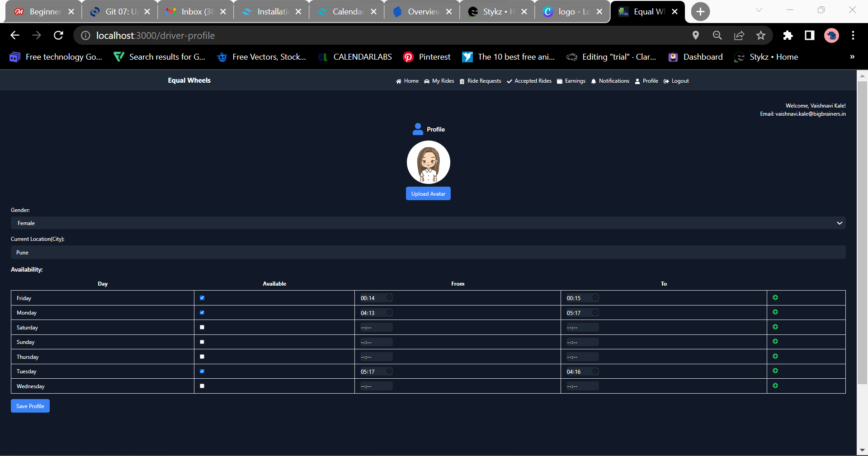Open Earnings page
This screenshot has height=456, width=868.
pyautogui.click(x=571, y=81)
